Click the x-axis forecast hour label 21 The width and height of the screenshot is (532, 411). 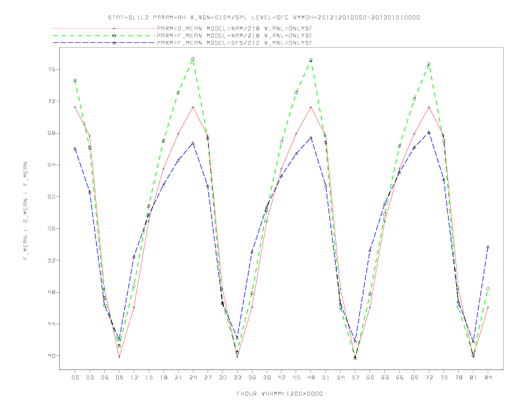tap(178, 377)
